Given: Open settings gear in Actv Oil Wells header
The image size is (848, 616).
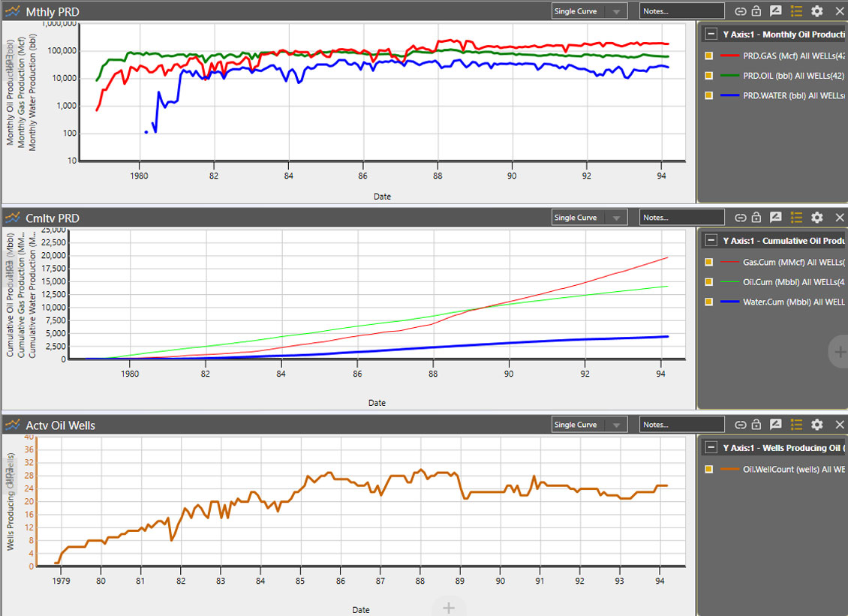Looking at the screenshot, I should (x=817, y=425).
